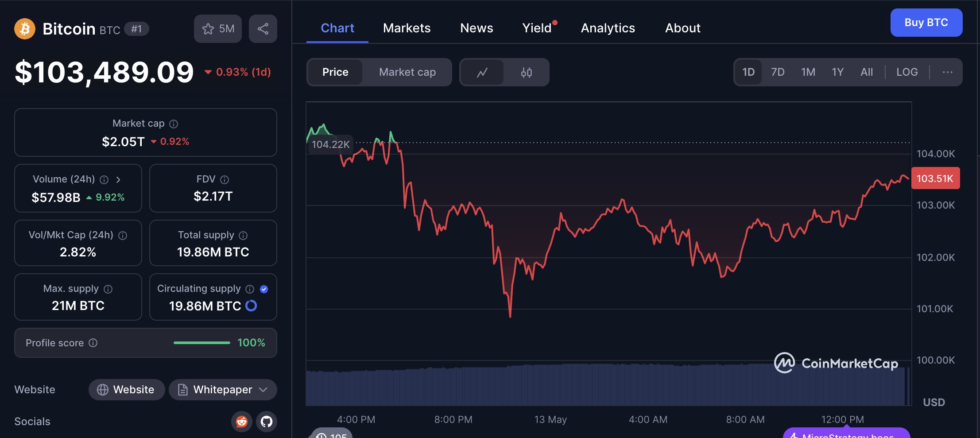Show Max. supply info icon

click(x=108, y=289)
